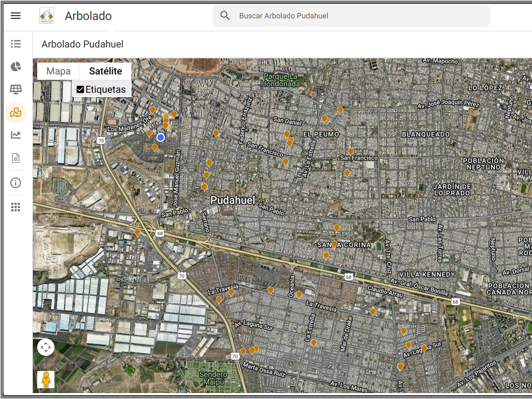Switch to the Mapa view tab
Viewport: 532px width, 399px height.
tap(58, 71)
